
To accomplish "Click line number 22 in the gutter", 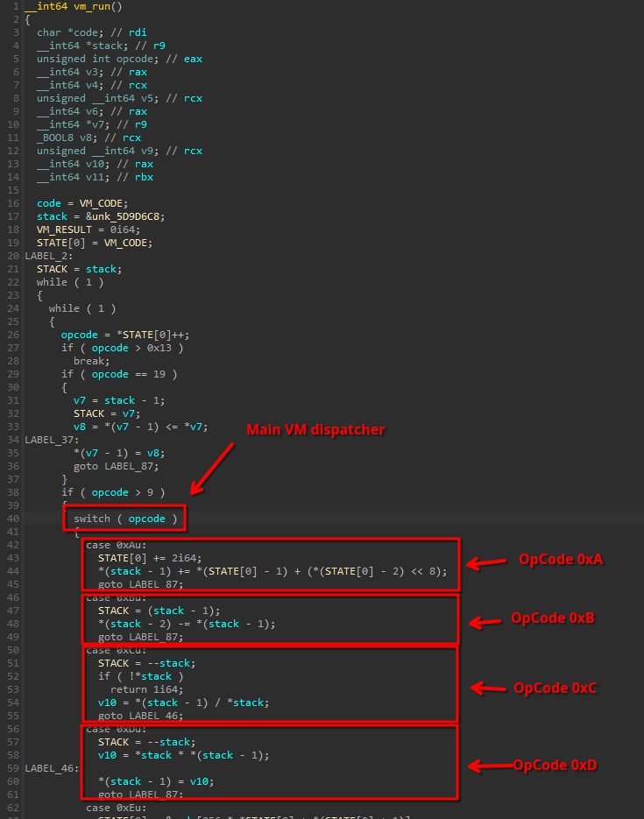I will (x=13, y=282).
